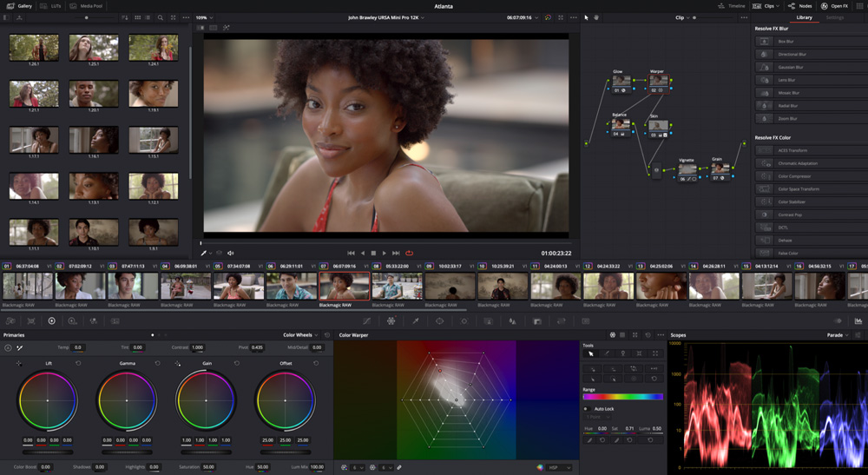Select the Film Grain node 07
Screen dimensions: 868x475
pos(720,170)
